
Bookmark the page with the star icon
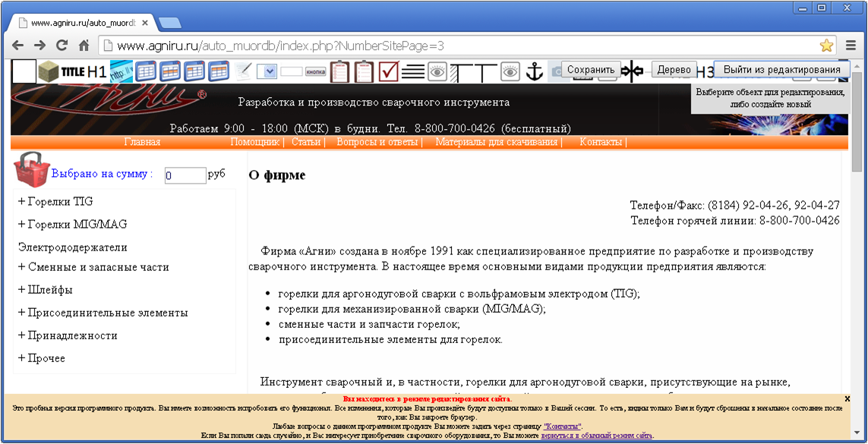coord(826,46)
